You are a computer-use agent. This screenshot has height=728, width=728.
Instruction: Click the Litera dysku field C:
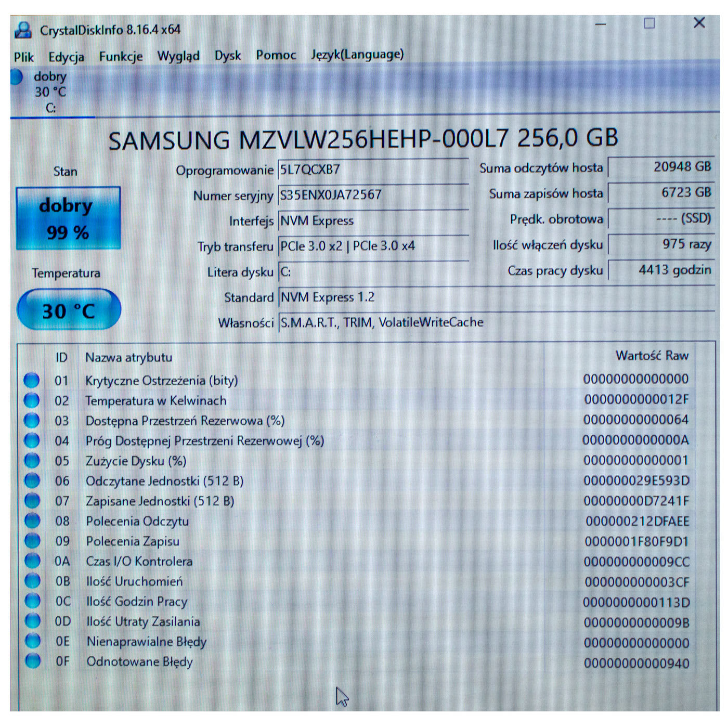click(x=373, y=271)
